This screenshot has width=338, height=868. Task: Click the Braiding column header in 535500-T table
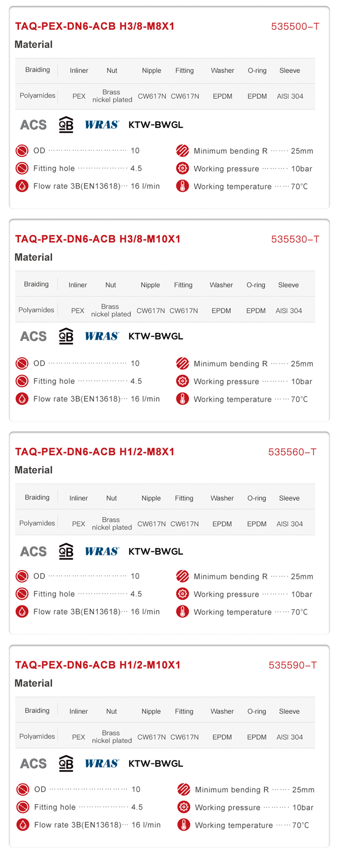point(38,70)
